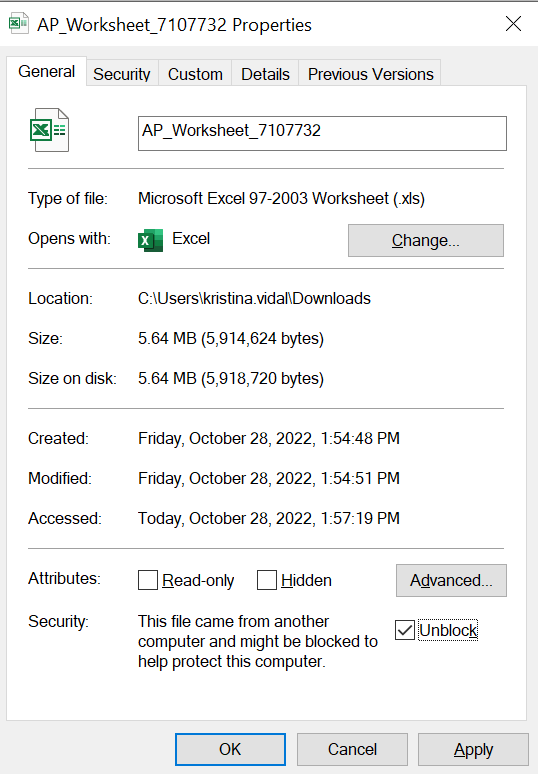Toggle the Read-only attribute checkbox

coord(148,580)
